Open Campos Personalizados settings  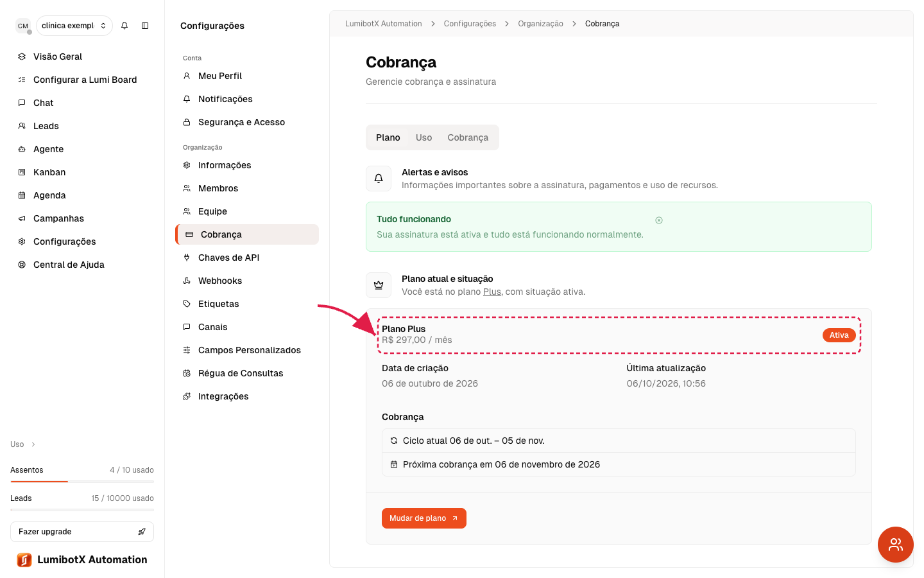click(247, 350)
